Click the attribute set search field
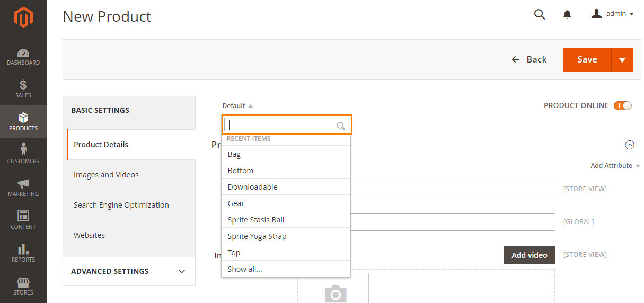The width and height of the screenshot is (644, 303). coord(281,125)
